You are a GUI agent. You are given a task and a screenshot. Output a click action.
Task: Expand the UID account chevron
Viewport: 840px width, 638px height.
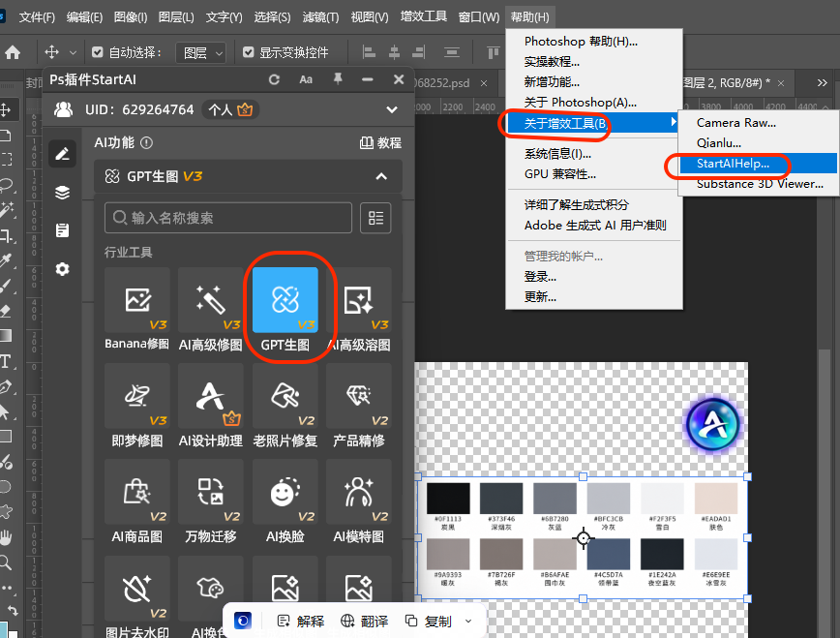point(392,110)
